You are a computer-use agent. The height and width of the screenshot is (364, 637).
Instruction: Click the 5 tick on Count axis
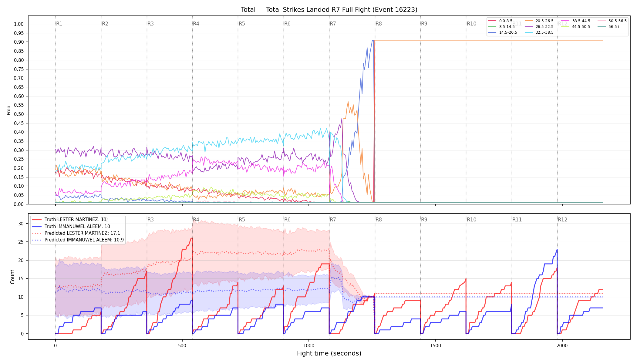pyautogui.click(x=22, y=315)
